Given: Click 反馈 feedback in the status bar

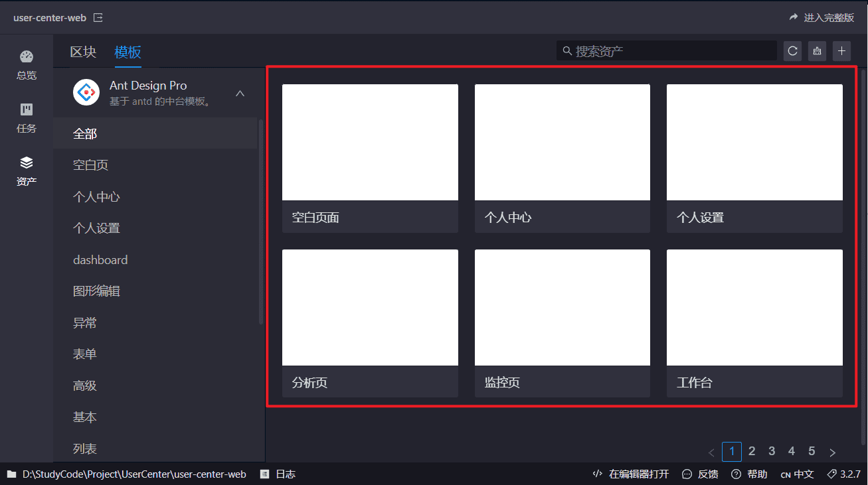Looking at the screenshot, I should point(700,474).
